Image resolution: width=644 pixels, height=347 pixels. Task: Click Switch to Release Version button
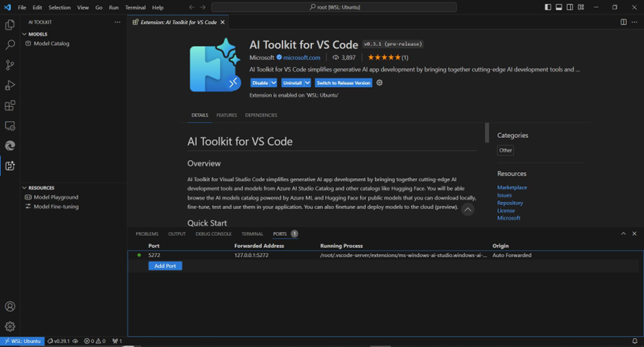point(343,83)
